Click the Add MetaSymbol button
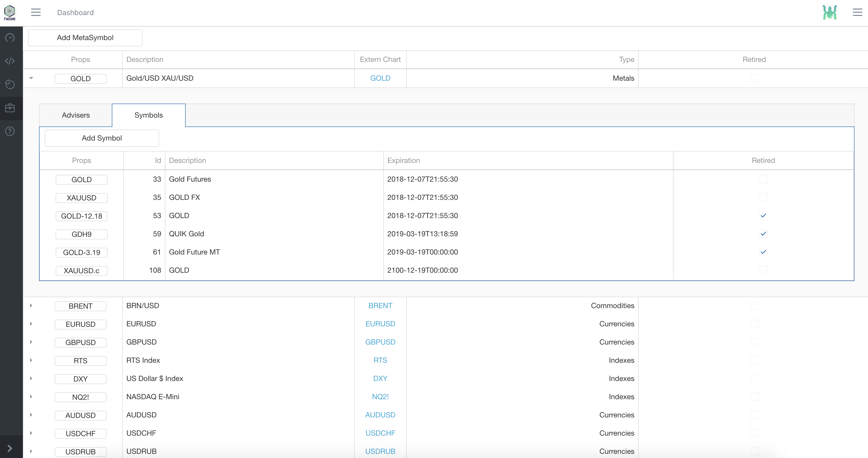 point(85,37)
